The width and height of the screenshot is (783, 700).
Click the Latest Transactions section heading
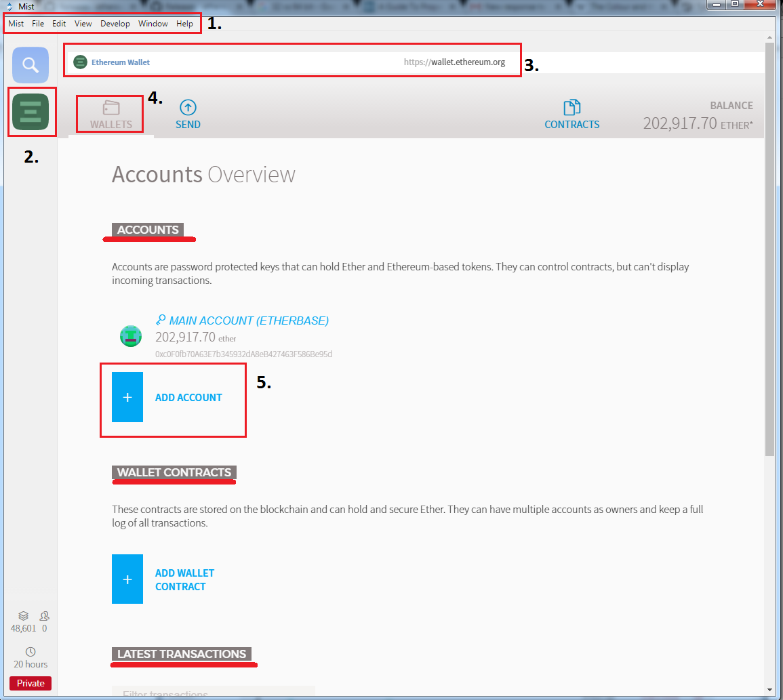tap(182, 654)
